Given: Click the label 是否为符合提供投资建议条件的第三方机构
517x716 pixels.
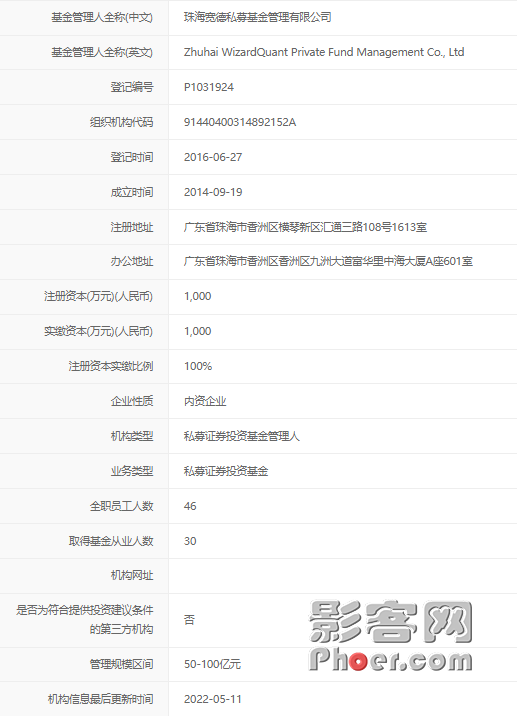Looking at the screenshot, I should (84, 620).
